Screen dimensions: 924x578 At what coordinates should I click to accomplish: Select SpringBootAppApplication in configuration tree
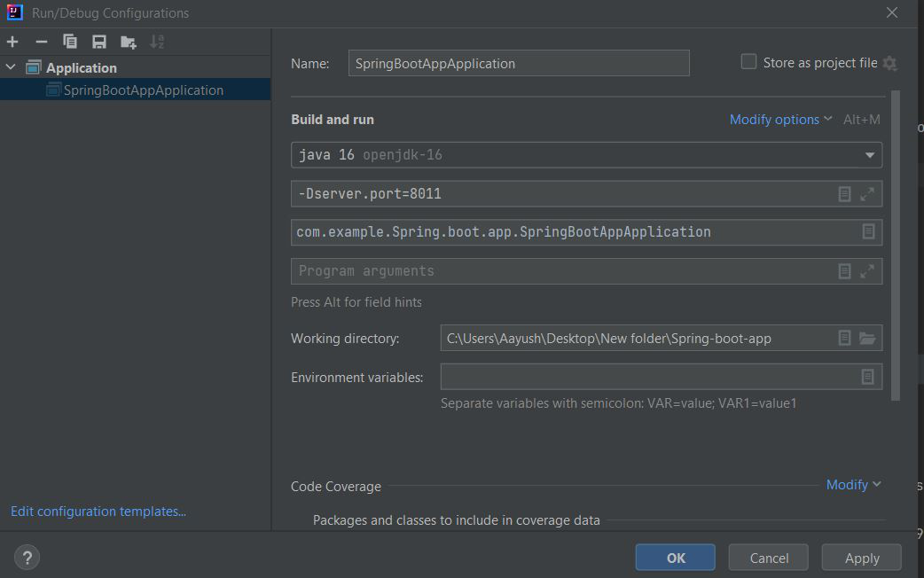tap(143, 90)
